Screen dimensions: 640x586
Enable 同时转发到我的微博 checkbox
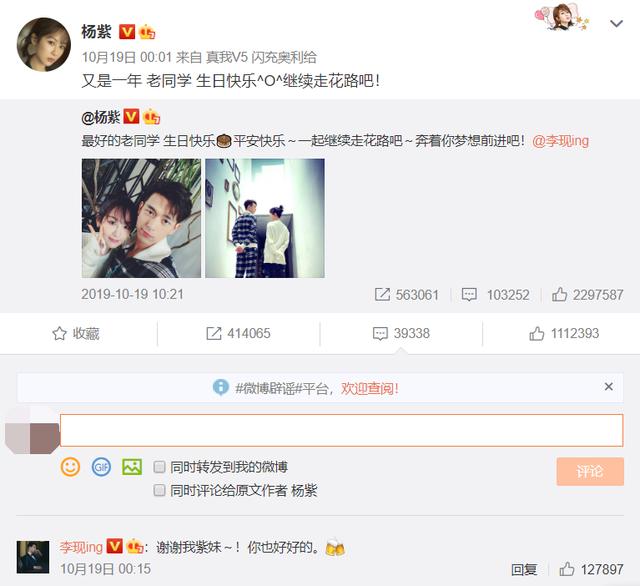(159, 466)
